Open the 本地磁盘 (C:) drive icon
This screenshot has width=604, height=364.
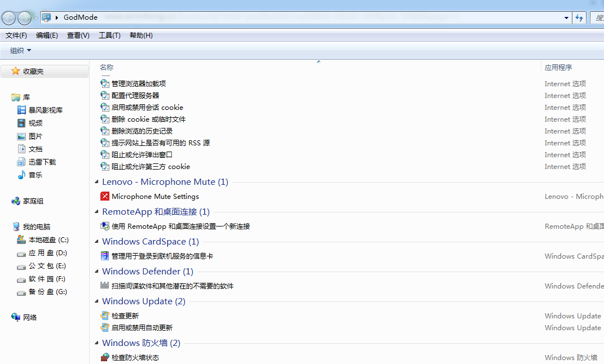(21, 239)
